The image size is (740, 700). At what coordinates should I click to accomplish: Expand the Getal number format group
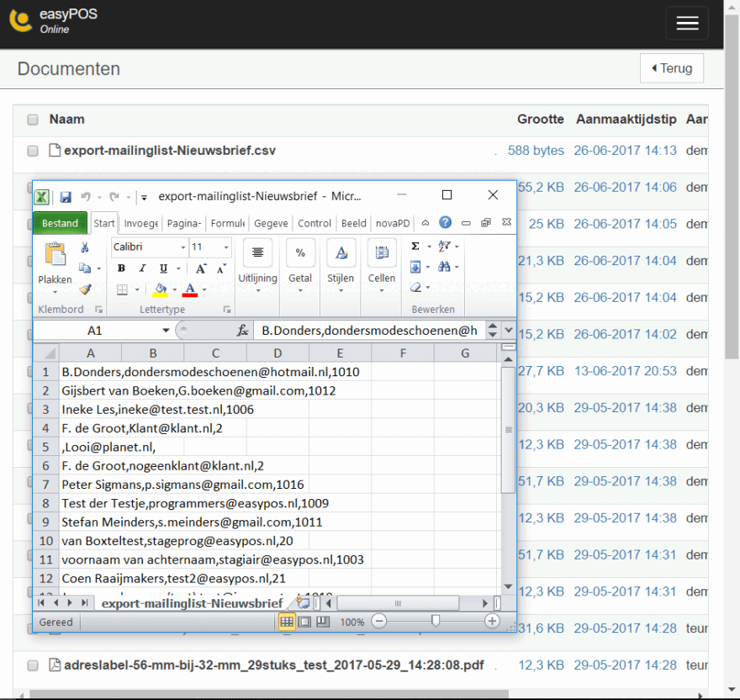[300, 266]
